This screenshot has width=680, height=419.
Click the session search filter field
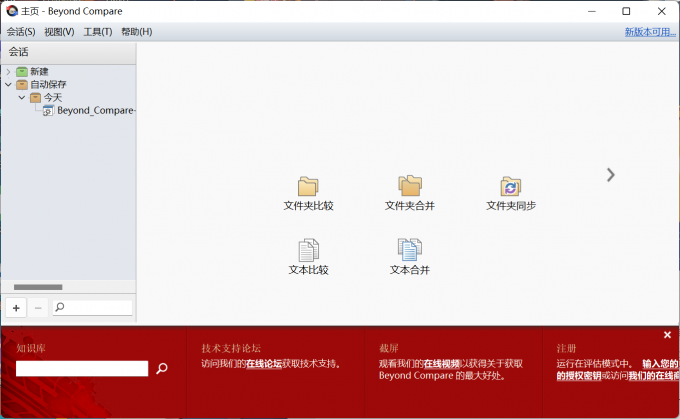click(x=92, y=307)
